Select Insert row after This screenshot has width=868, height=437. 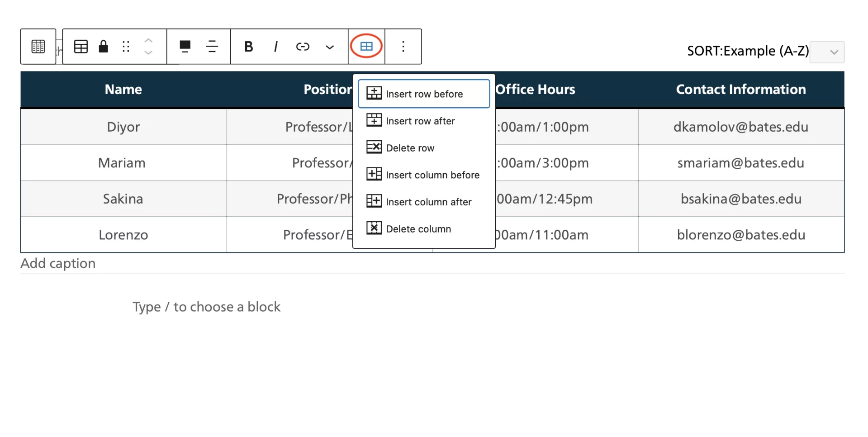click(420, 121)
